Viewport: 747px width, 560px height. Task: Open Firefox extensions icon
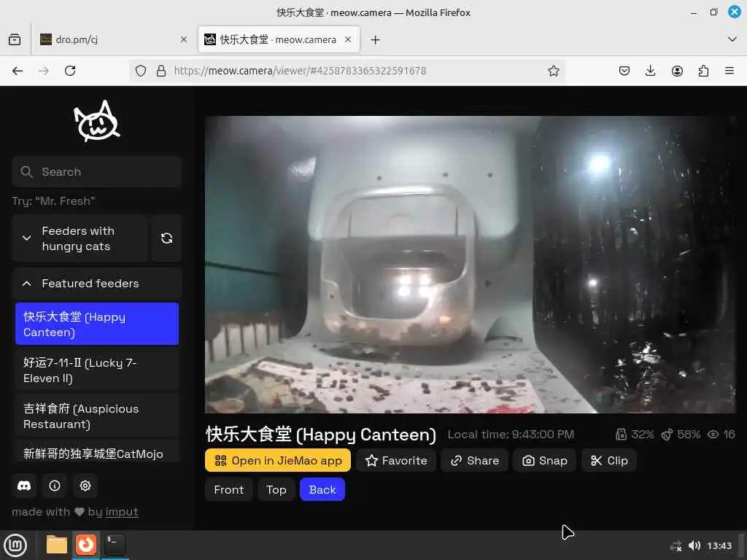point(703,71)
